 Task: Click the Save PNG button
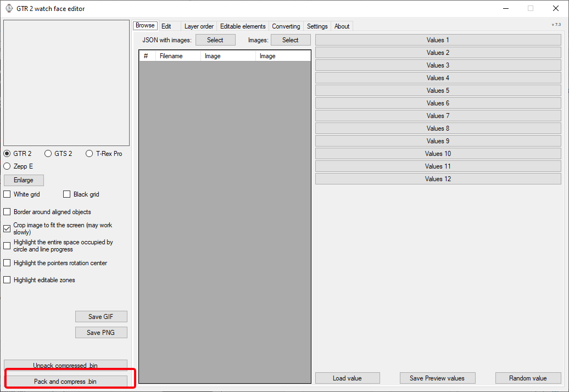[x=101, y=333]
